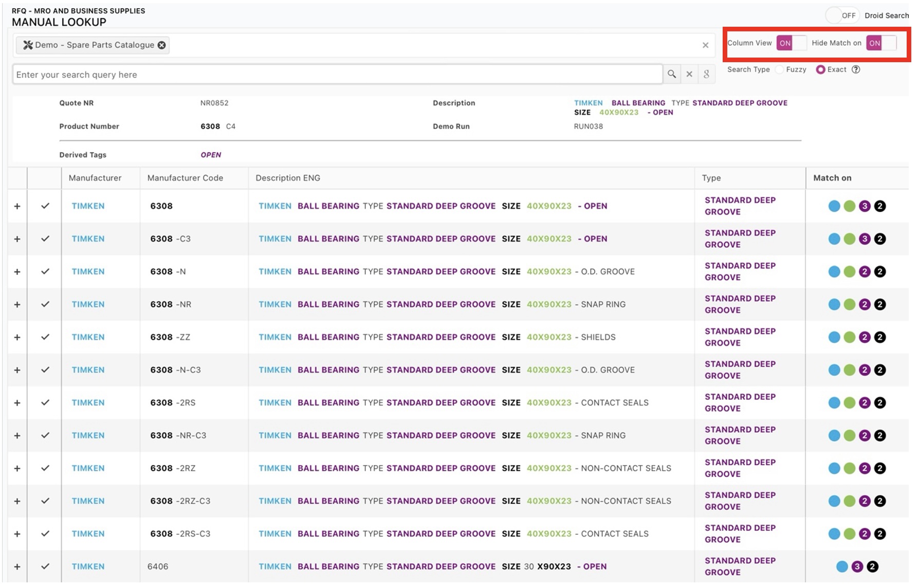Expand the 6308 -2RS-C3 row
The width and height of the screenshot is (919, 588).
(x=17, y=534)
